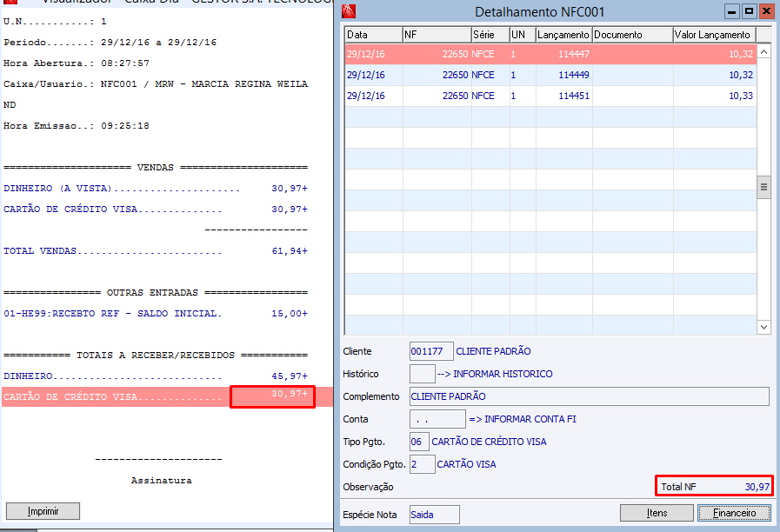The height and width of the screenshot is (532, 780).
Task: Select DINHEIRO (A VISTA) line in report
Action: click(155, 189)
